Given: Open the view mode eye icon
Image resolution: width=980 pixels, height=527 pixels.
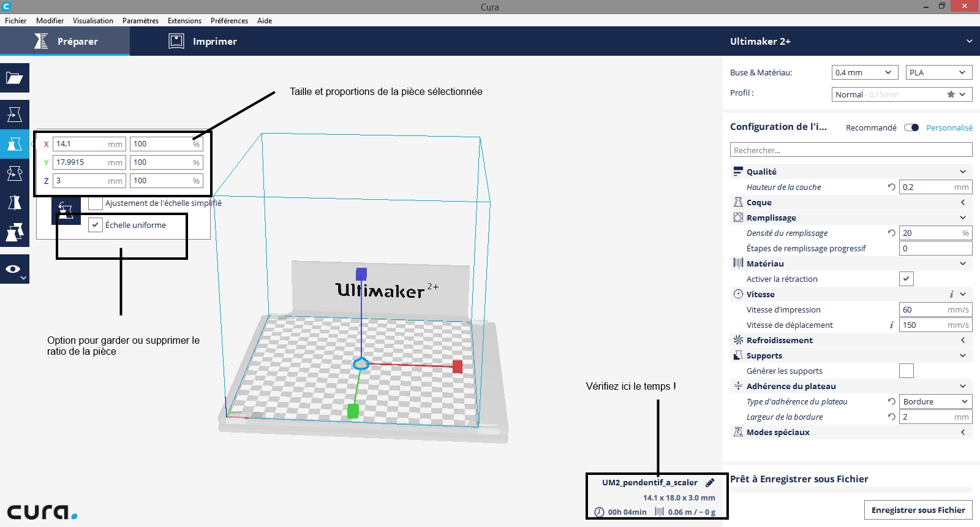Looking at the screenshot, I should pos(15,269).
